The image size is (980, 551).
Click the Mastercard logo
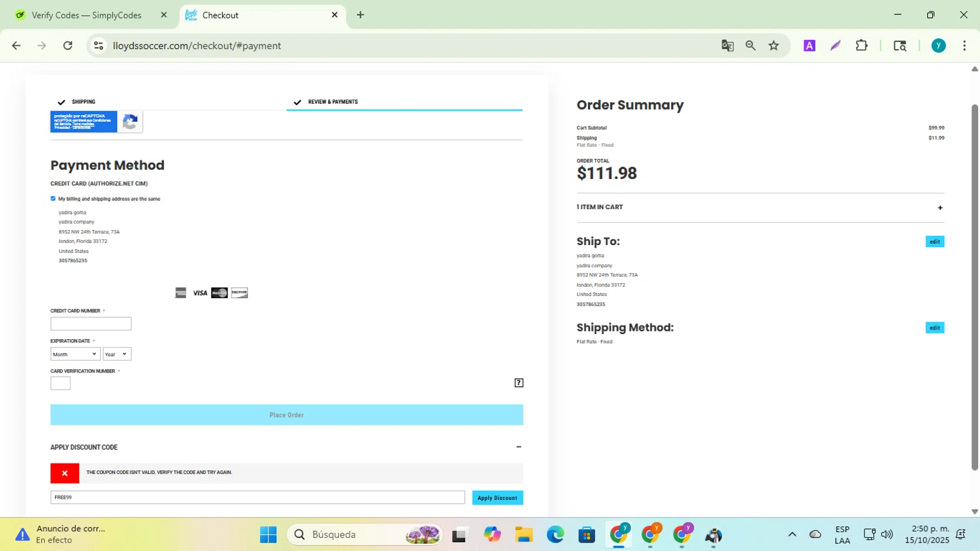click(220, 293)
